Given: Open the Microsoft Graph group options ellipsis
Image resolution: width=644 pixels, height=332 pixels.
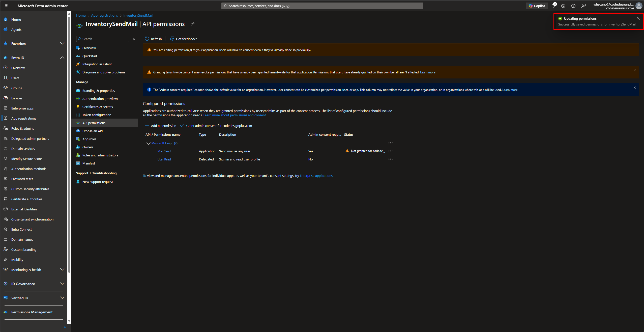Looking at the screenshot, I should point(391,143).
